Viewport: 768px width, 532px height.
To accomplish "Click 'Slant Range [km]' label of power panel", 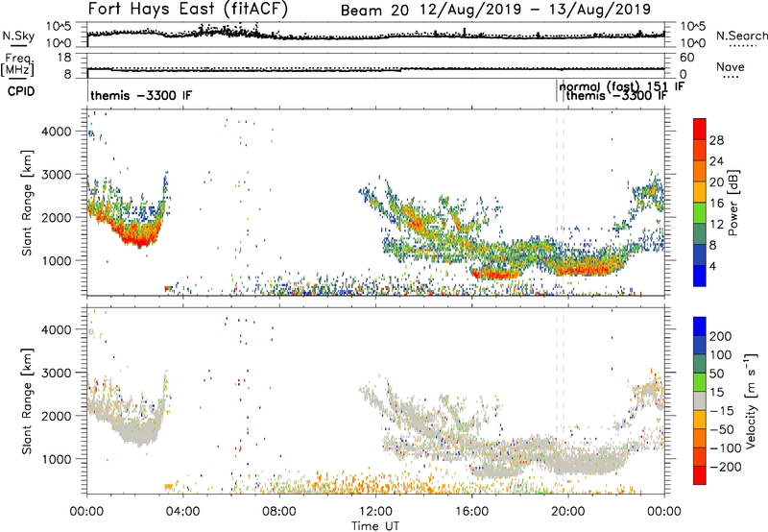I will 27,203.
